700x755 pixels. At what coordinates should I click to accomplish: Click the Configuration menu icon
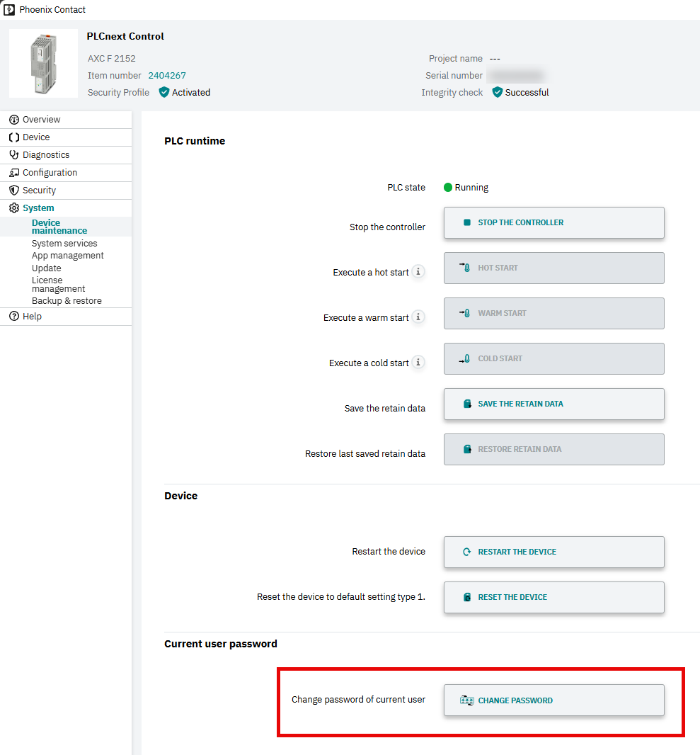14,172
